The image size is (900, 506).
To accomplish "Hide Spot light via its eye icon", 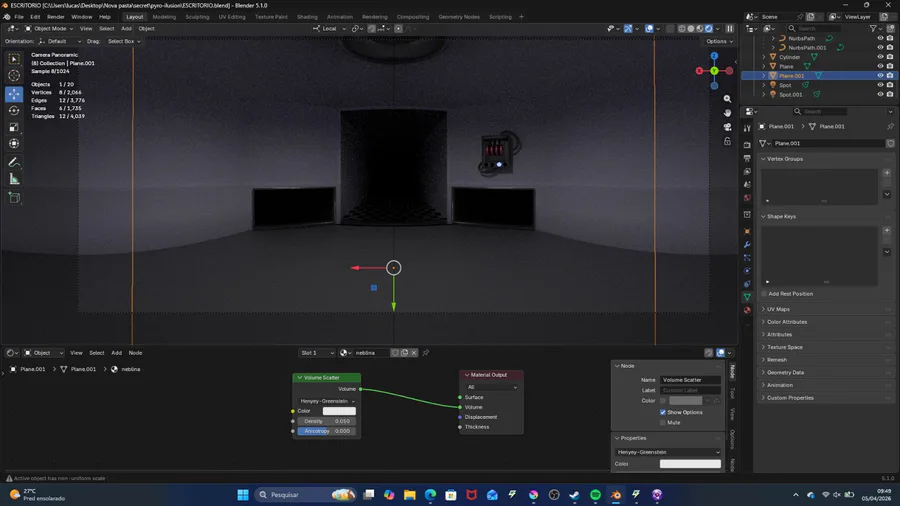I will 880,85.
